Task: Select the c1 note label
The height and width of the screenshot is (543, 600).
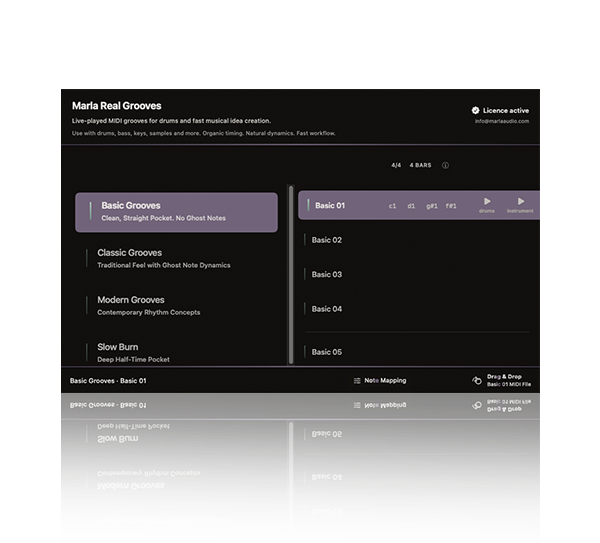Action: point(392,206)
